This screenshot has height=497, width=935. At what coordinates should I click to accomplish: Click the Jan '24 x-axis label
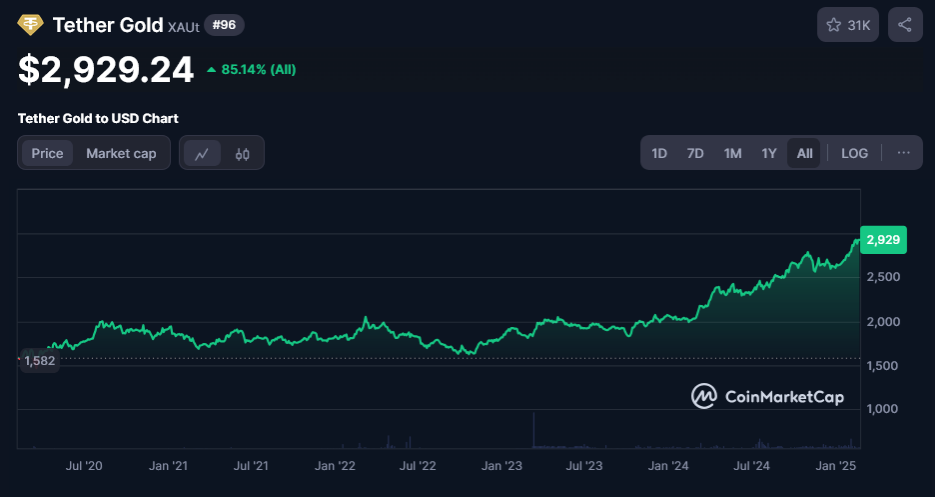668,465
